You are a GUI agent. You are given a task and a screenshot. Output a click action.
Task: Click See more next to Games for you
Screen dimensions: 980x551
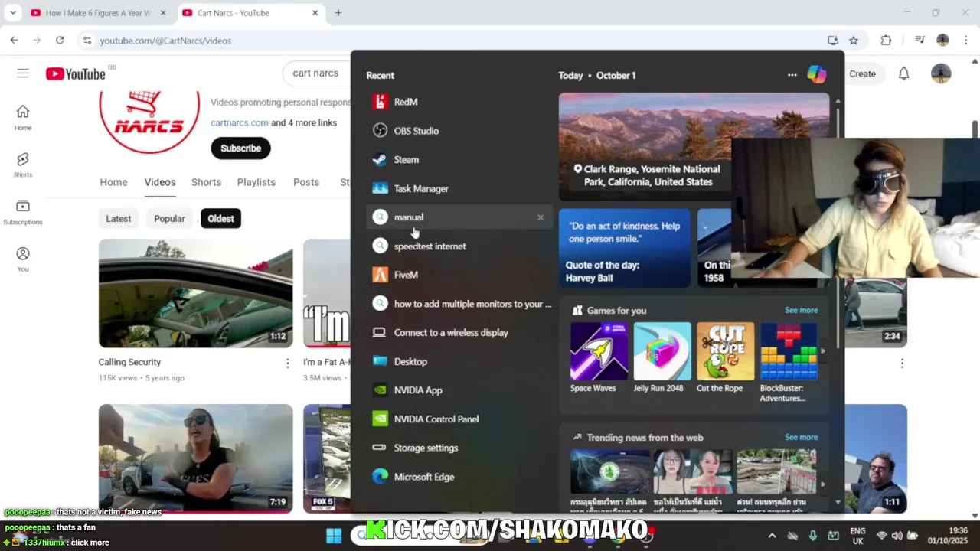(801, 310)
